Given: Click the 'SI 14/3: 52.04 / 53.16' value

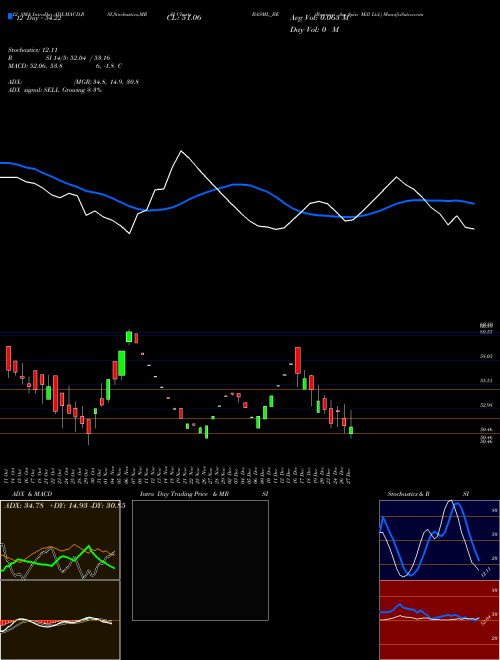Looking at the screenshot, I should [78, 58].
